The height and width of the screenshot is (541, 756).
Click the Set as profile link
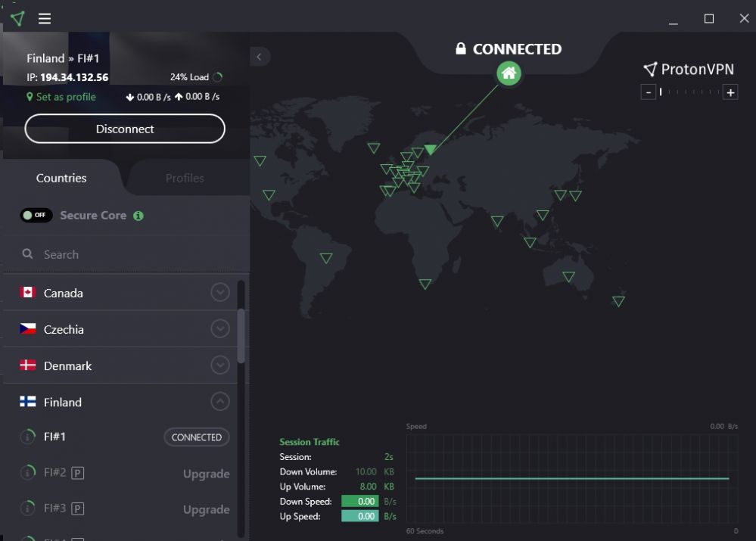tap(61, 97)
